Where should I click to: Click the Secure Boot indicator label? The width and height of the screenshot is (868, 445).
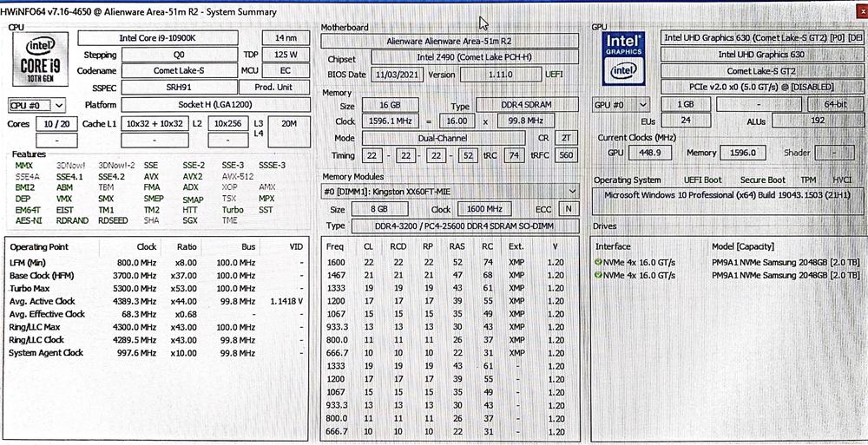pos(762,180)
